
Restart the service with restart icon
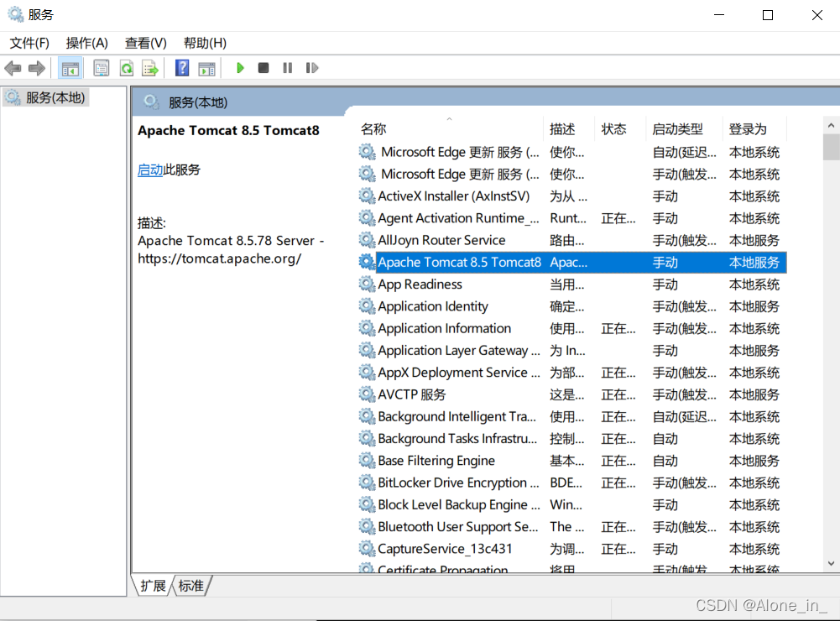[x=312, y=68]
